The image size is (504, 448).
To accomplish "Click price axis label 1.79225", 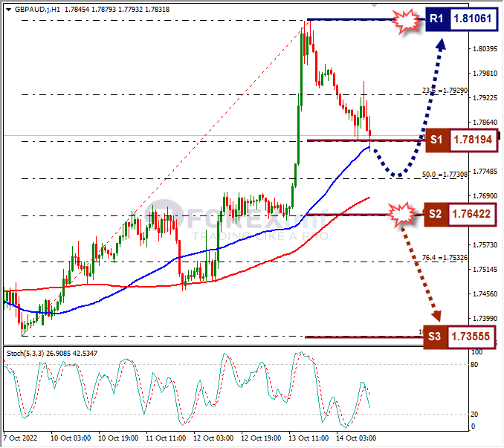I will (485, 97).
